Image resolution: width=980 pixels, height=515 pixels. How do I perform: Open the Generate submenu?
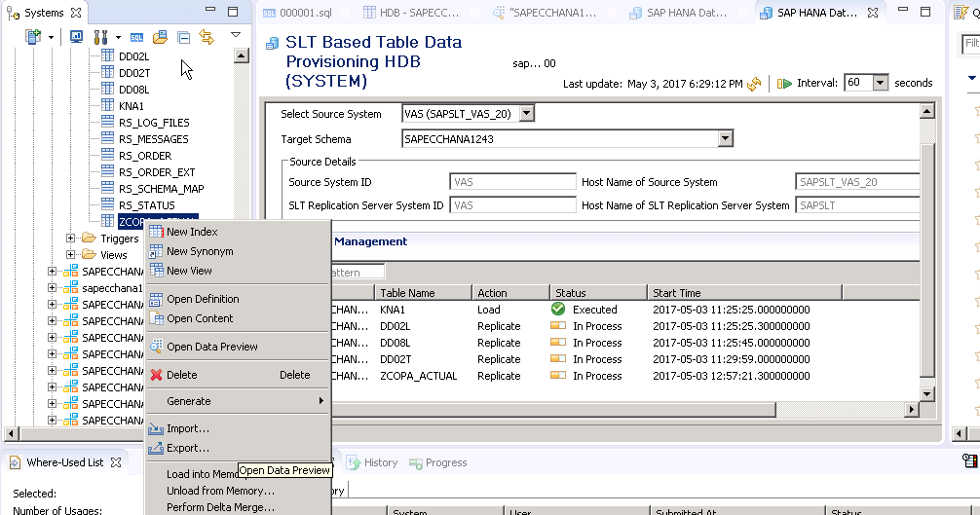[x=238, y=401]
